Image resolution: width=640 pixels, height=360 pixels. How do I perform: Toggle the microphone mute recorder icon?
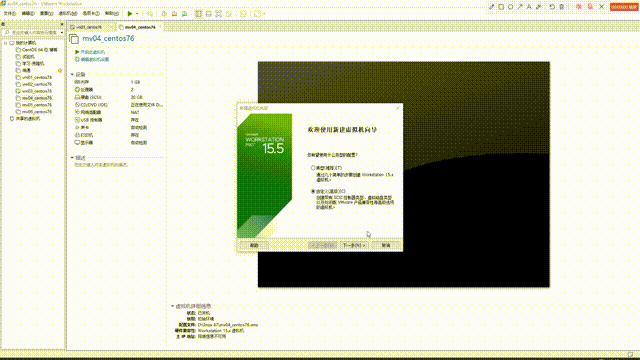click(x=590, y=7)
